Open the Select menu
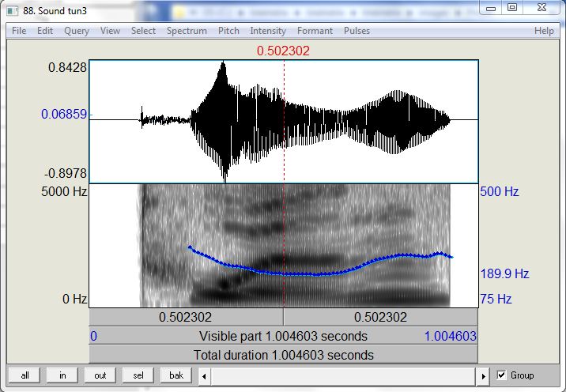This screenshot has width=566, height=392. click(143, 31)
